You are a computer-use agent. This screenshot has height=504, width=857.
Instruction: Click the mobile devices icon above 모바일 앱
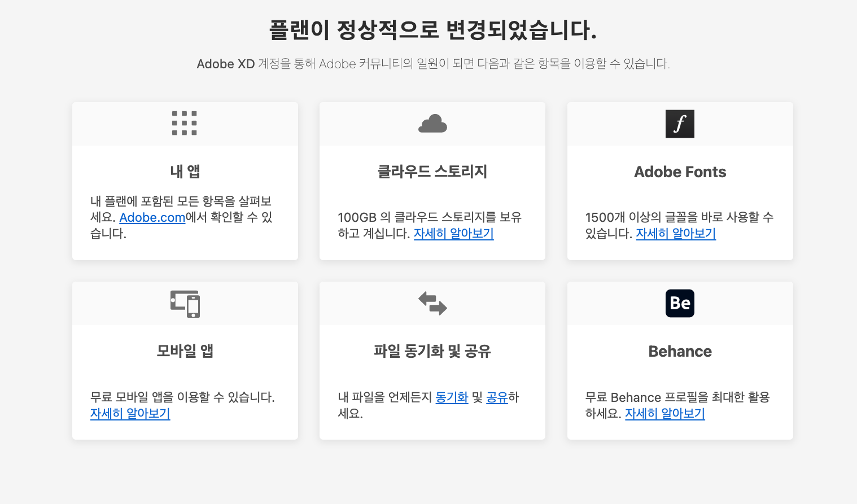[x=185, y=304]
